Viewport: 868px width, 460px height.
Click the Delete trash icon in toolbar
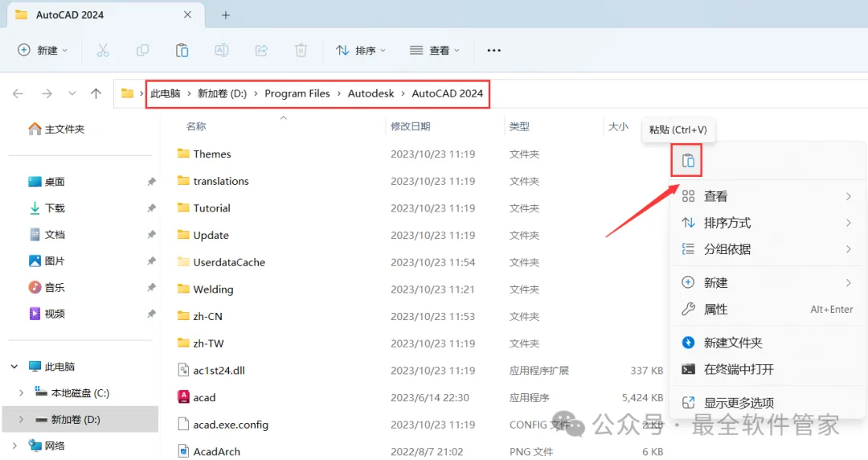pyautogui.click(x=301, y=51)
